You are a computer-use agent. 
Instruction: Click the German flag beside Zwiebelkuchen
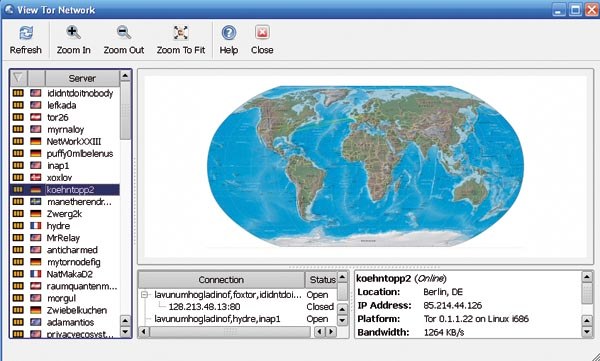[36, 310]
